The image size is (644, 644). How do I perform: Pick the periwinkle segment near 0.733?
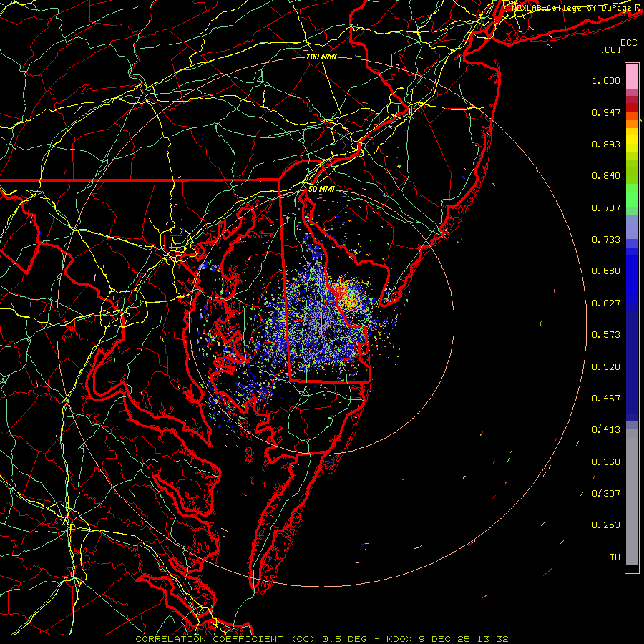pos(632,228)
